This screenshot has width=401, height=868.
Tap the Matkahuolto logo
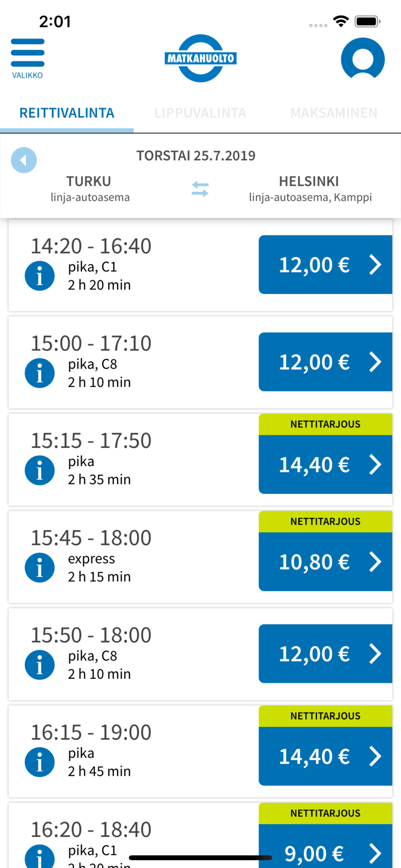pos(200,58)
